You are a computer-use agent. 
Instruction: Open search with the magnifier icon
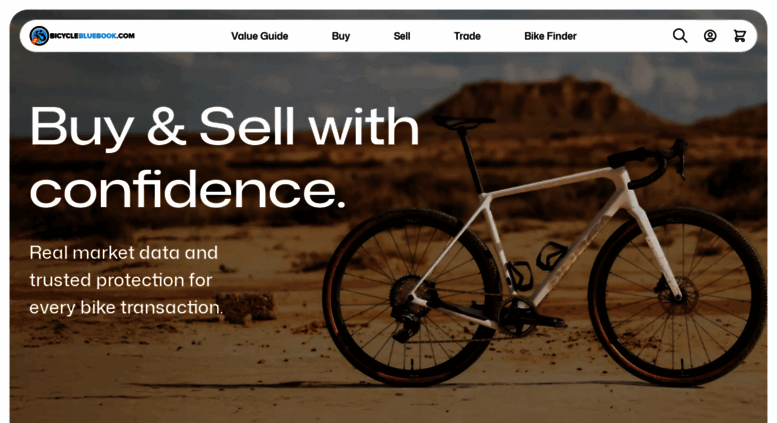680,36
